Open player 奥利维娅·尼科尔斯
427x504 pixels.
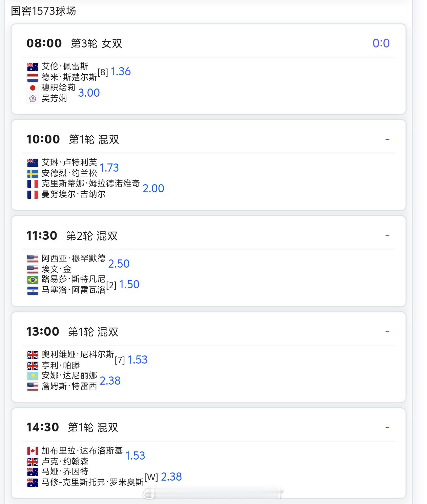tap(78, 355)
